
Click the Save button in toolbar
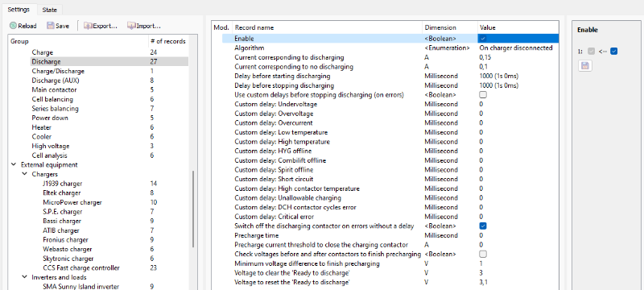[x=58, y=26]
